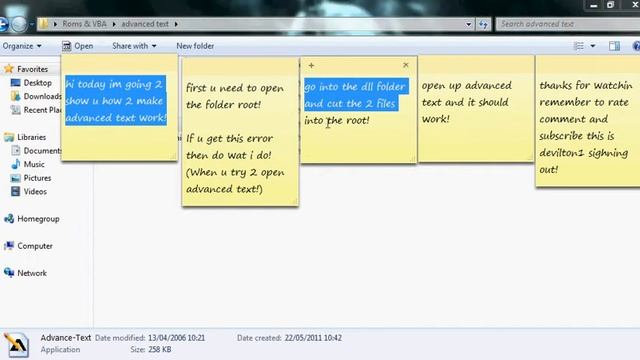Viewport: 640px width, 360px height.
Task: Select advanced text breadcrumb
Action: click(x=145, y=24)
